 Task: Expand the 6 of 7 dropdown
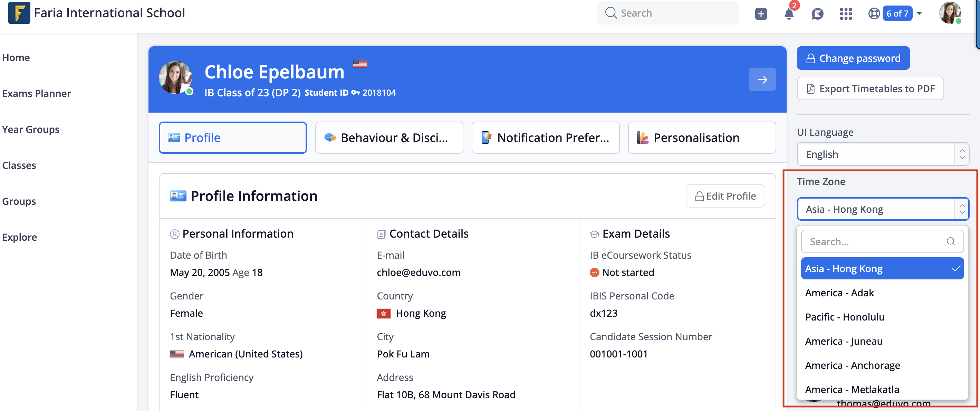(x=919, y=14)
